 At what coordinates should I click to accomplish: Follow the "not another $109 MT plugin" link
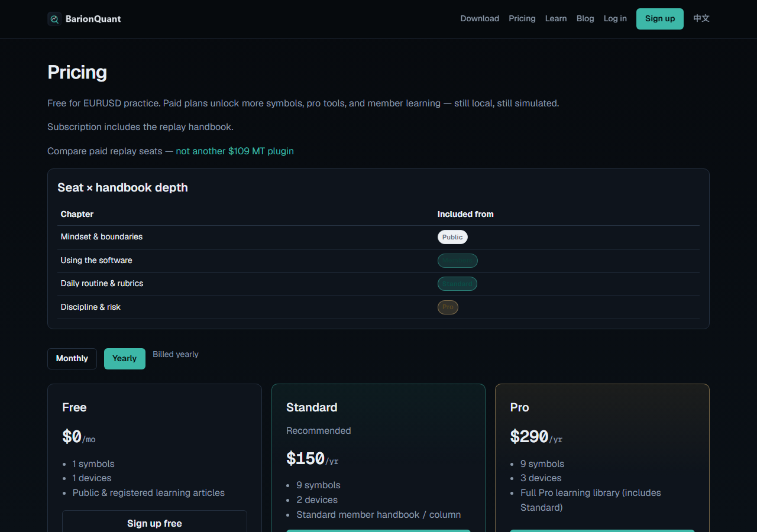coord(235,151)
